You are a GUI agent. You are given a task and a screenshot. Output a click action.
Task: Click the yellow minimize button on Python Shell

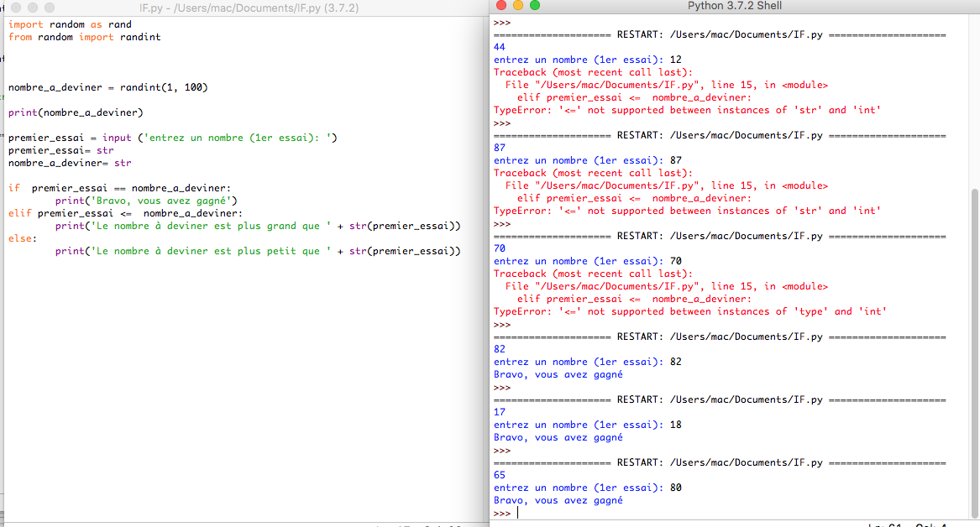(x=516, y=6)
